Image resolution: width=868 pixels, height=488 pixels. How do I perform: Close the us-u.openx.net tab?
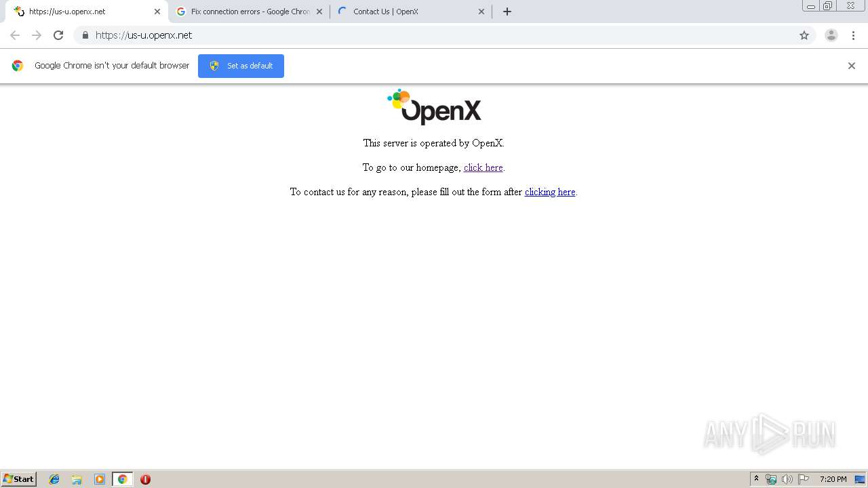157,12
